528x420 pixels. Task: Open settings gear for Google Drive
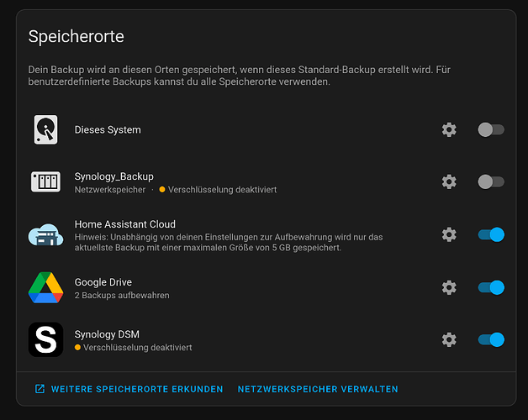449,287
